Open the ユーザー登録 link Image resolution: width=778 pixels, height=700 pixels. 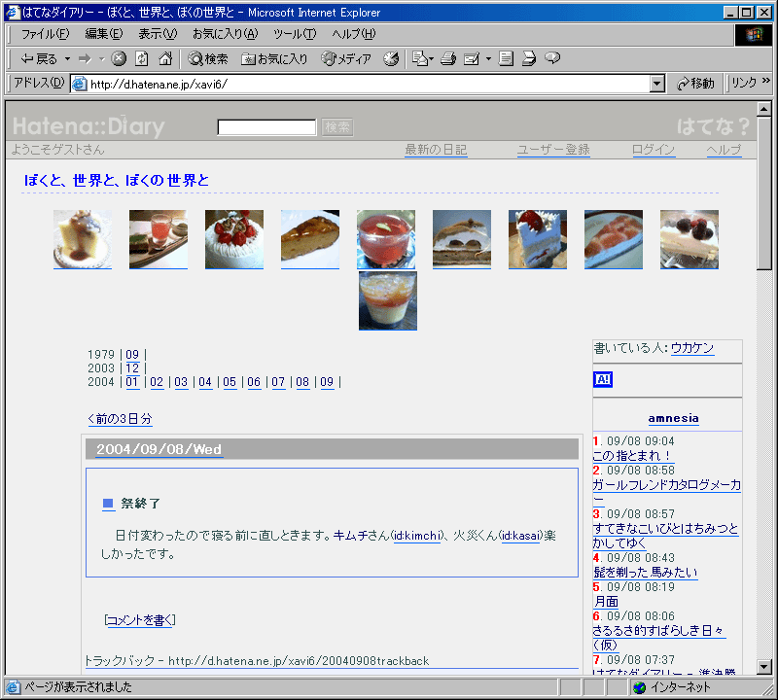tap(553, 150)
